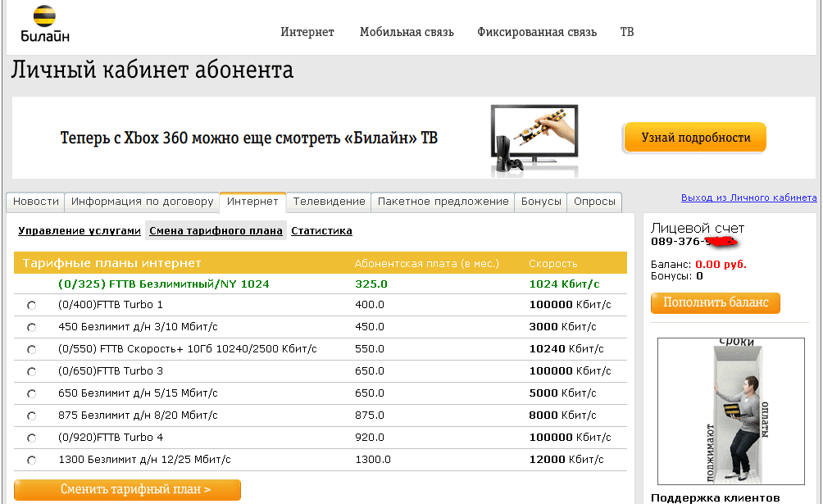This screenshot has height=504, width=823.
Task: Select 650 Безлимит д/н 5/15 radio button
Action: tap(32, 394)
